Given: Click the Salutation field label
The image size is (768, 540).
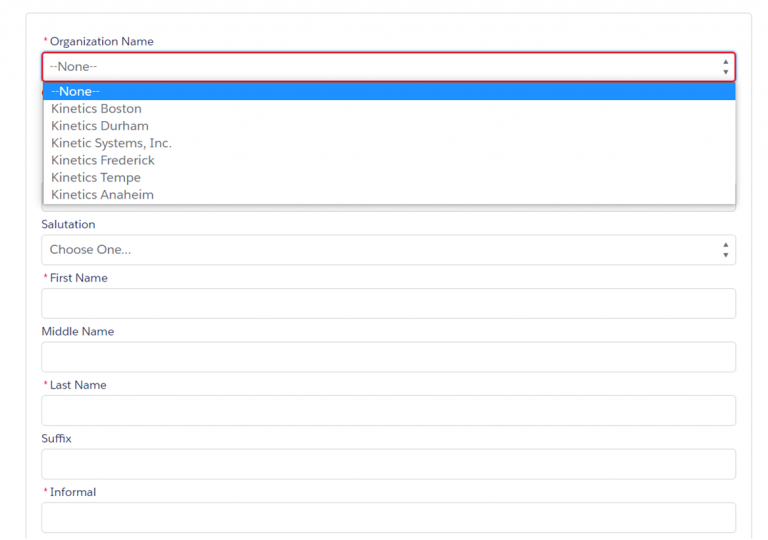Looking at the screenshot, I should click(x=68, y=224).
